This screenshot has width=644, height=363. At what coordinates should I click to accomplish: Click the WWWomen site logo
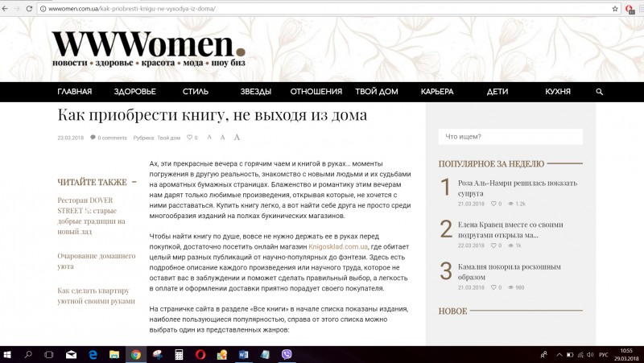(149, 48)
